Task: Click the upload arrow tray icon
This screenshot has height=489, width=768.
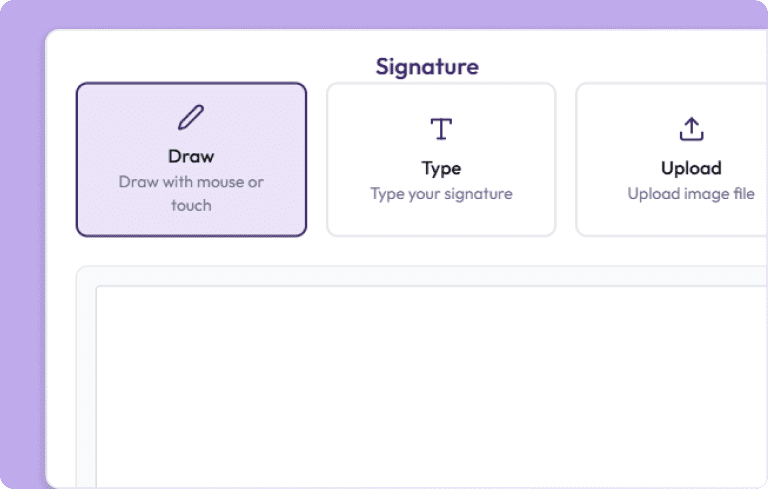Action: 691,129
